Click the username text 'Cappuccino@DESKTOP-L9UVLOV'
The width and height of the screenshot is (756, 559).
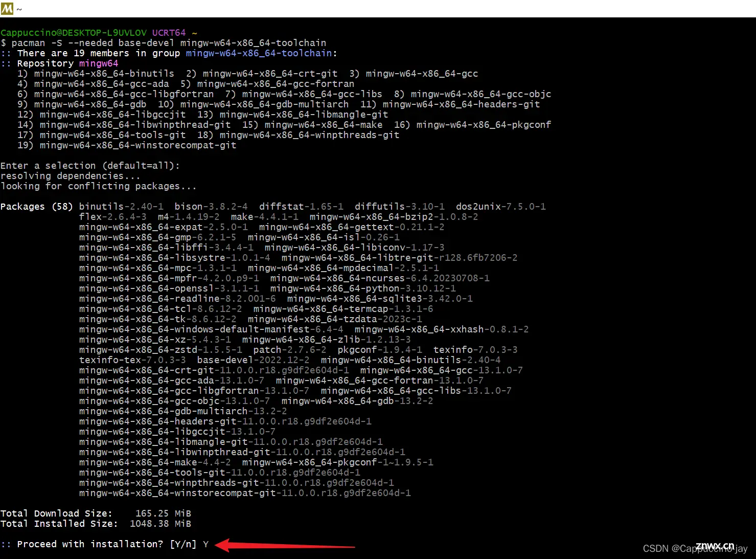(x=74, y=33)
